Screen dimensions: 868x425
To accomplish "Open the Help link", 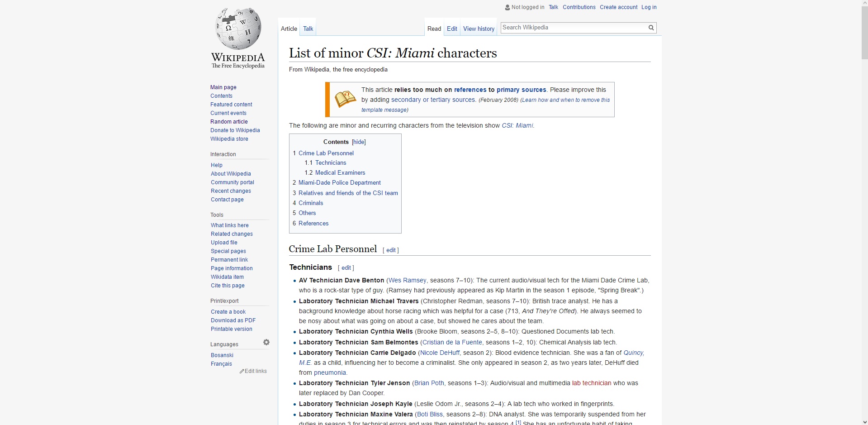I will (x=217, y=165).
